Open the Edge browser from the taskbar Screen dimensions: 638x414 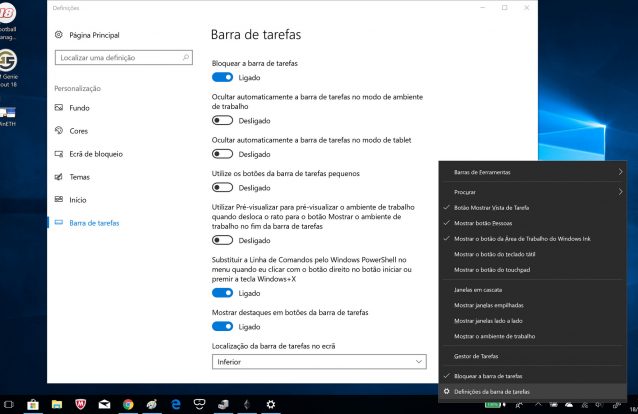click(175, 404)
